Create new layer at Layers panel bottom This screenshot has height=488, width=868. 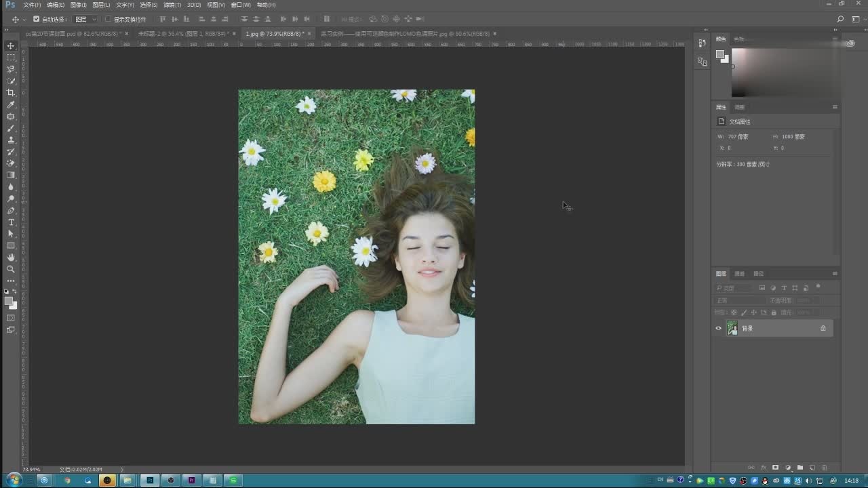point(812,468)
